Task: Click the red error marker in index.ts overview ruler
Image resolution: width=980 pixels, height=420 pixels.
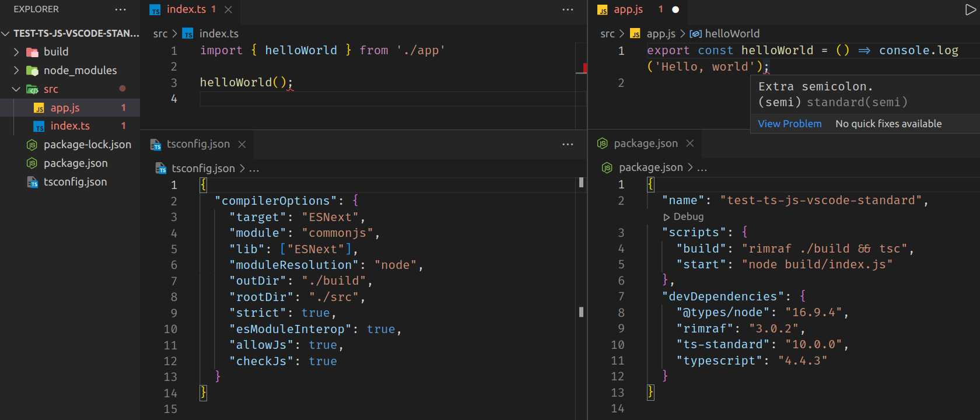Action: tap(584, 68)
